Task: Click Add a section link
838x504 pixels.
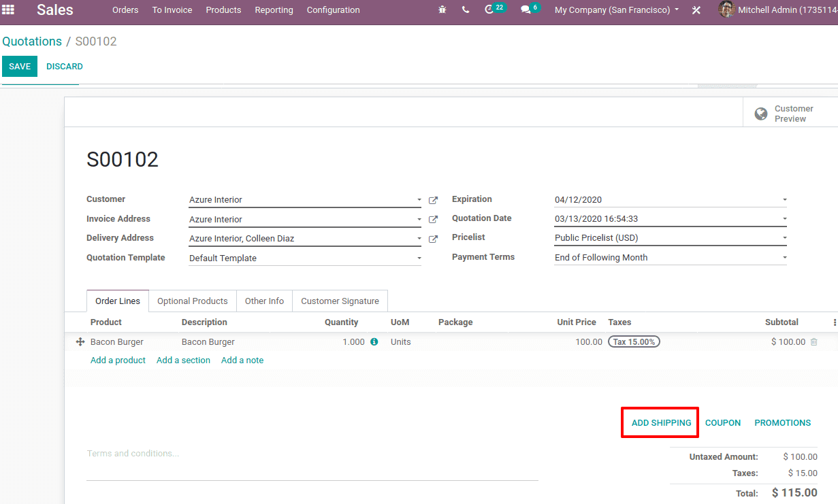Action: (x=183, y=360)
